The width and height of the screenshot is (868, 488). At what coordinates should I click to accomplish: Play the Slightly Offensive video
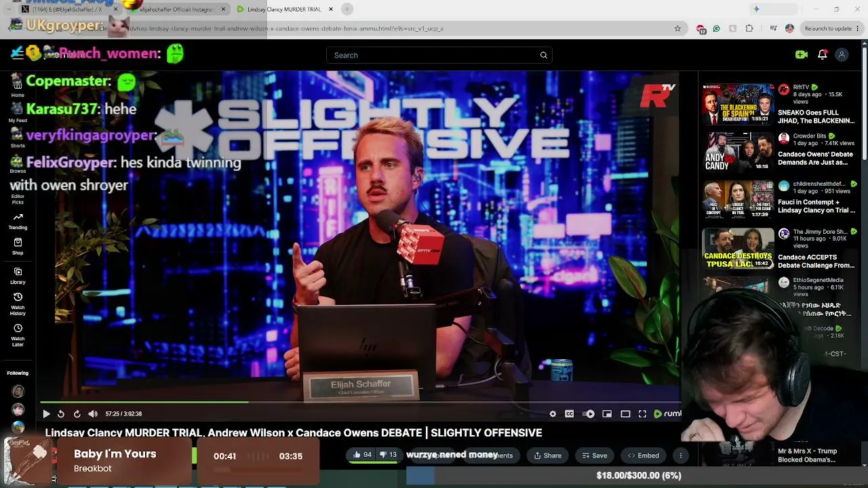pyautogui.click(x=46, y=413)
